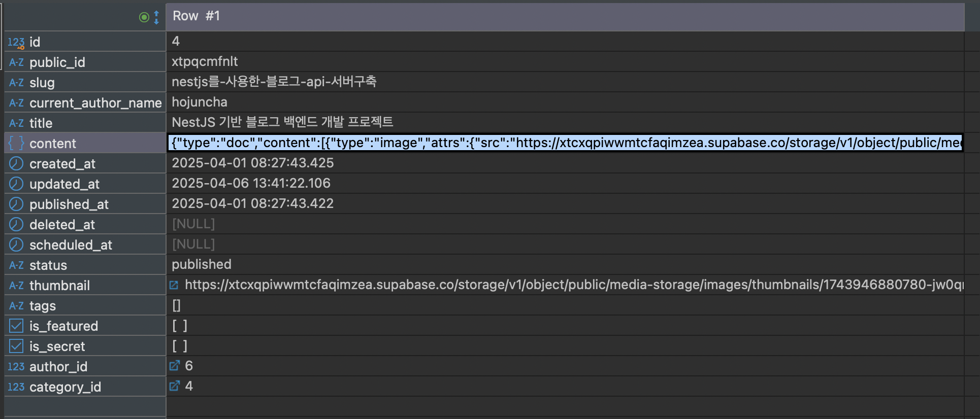Click the numeric key icon beside id

coord(16,43)
